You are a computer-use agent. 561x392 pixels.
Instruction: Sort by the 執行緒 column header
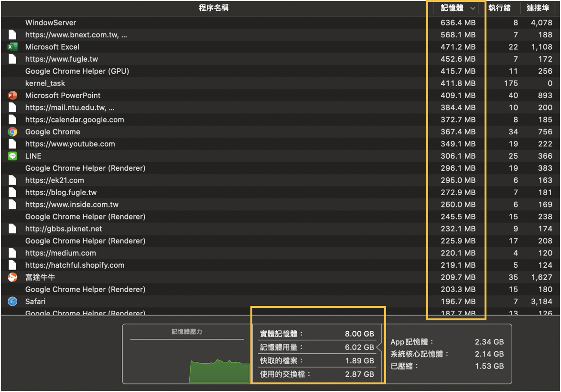499,8
